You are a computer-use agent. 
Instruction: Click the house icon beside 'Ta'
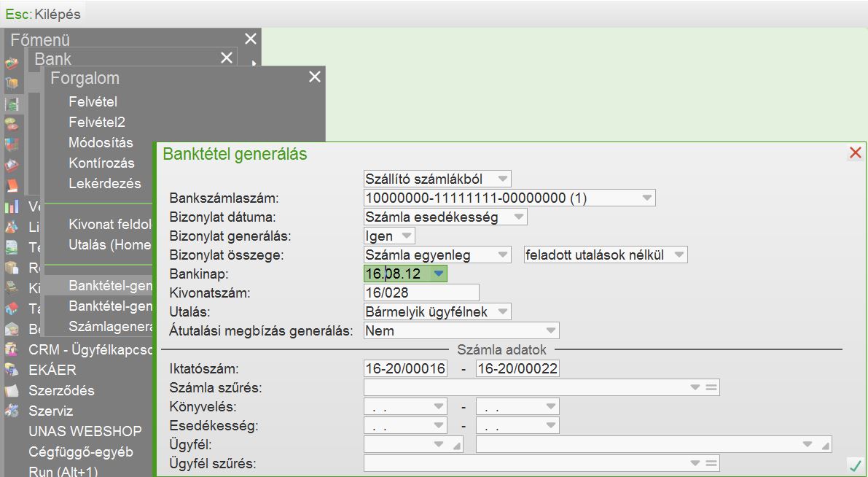click(x=12, y=309)
